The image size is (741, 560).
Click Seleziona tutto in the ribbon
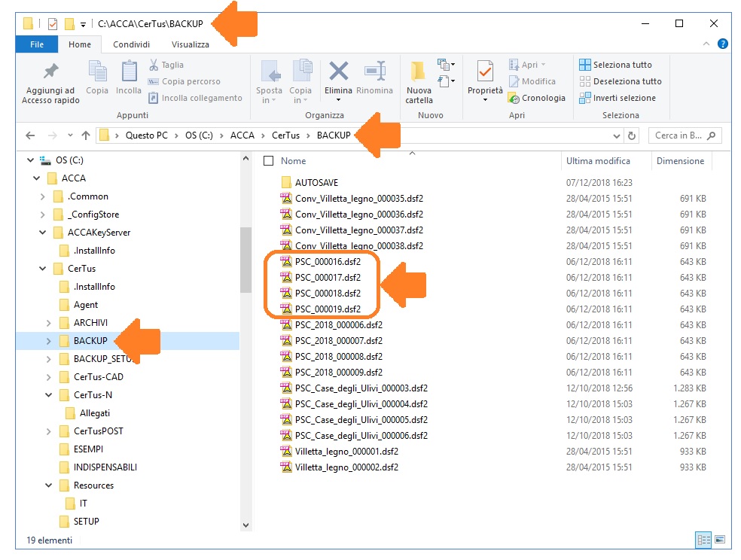pos(615,65)
